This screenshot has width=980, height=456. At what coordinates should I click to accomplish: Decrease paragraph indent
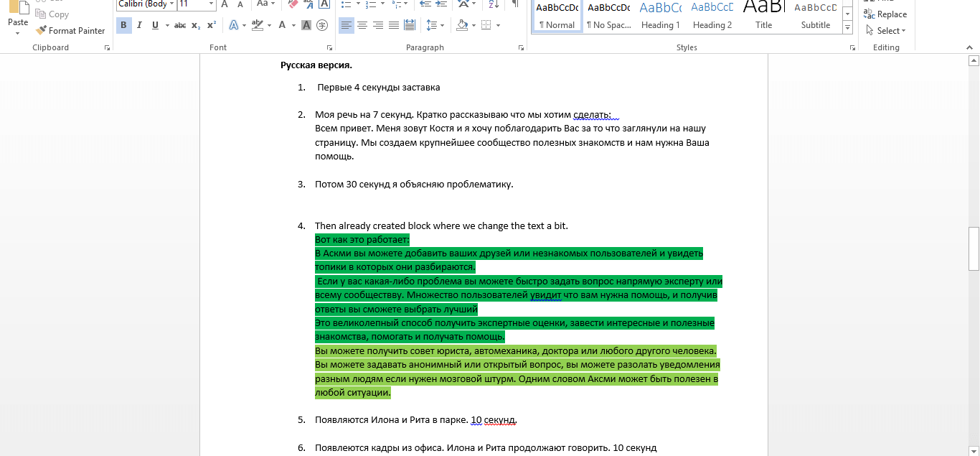(x=424, y=4)
